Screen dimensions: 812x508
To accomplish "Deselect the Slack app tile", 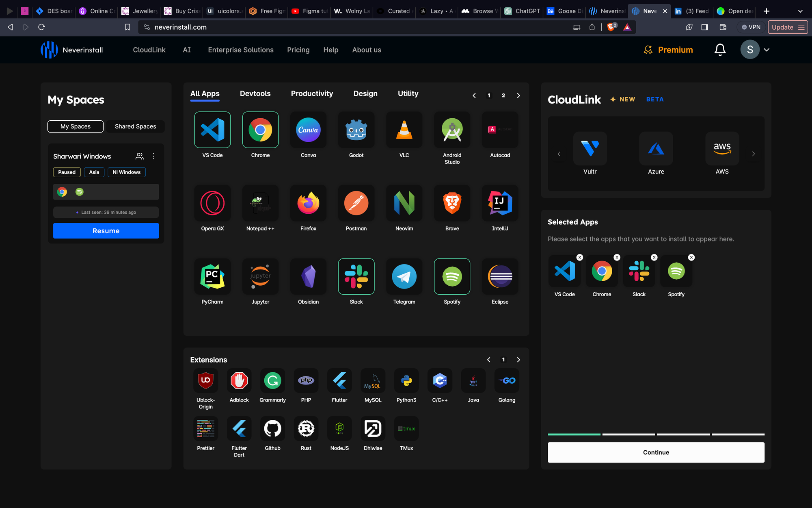I will pyautogui.click(x=356, y=277).
